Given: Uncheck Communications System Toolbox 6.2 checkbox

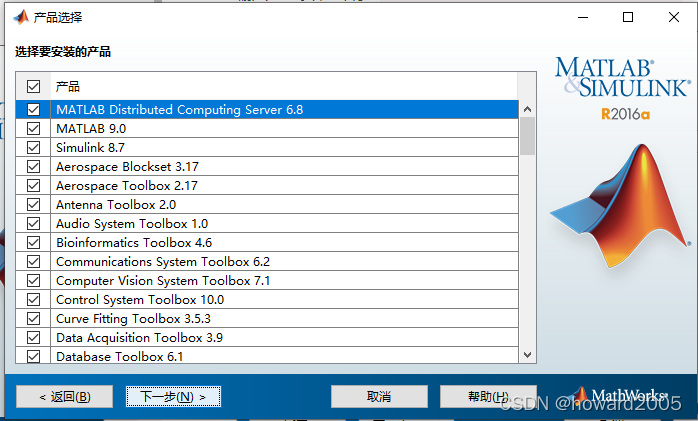Looking at the screenshot, I should (33, 262).
